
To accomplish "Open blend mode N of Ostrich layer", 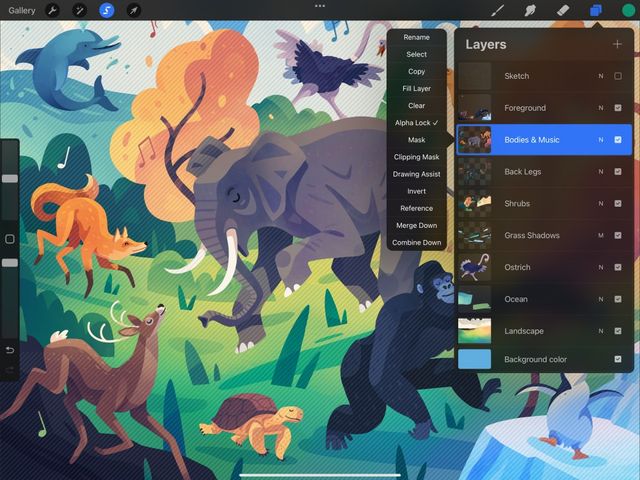I will click(601, 267).
